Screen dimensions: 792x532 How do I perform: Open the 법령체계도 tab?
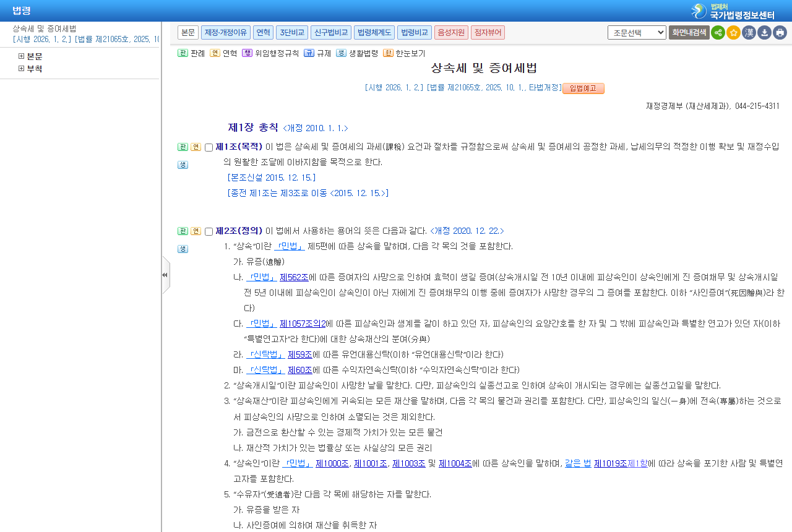[x=374, y=33]
